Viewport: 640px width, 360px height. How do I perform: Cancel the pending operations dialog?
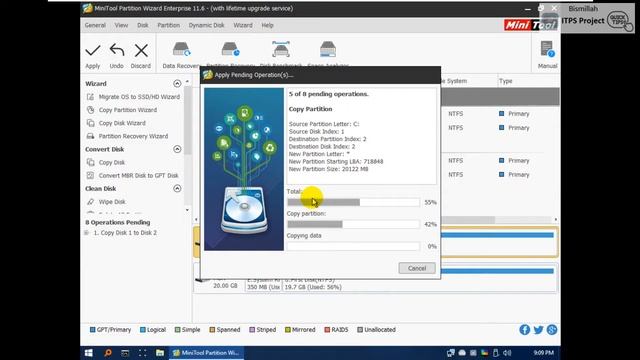(x=417, y=268)
